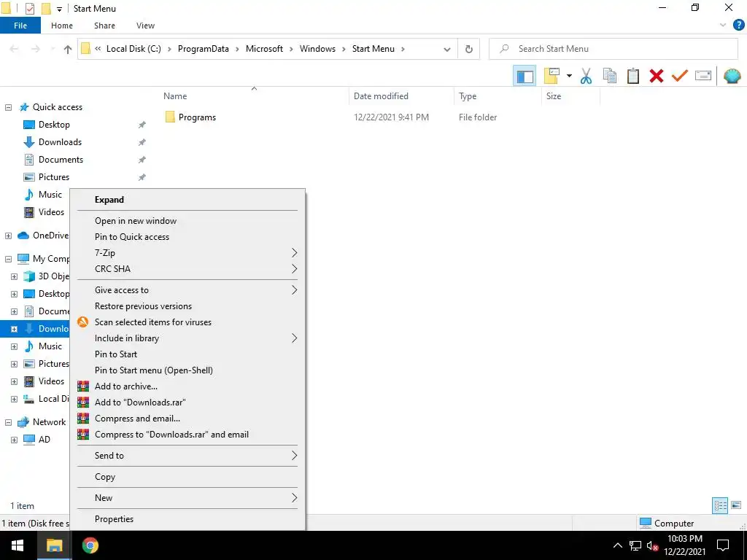
Task: Click Scan selected items for viruses
Action: pos(187,322)
